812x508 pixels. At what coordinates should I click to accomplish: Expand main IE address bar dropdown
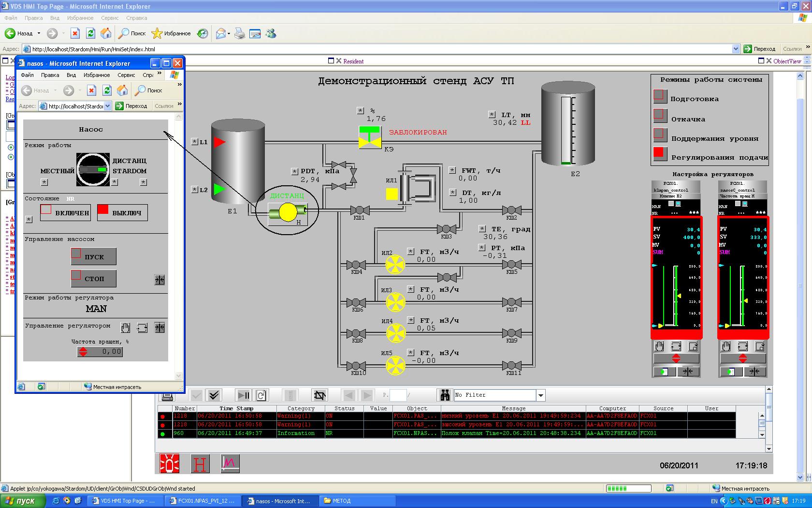coord(736,49)
